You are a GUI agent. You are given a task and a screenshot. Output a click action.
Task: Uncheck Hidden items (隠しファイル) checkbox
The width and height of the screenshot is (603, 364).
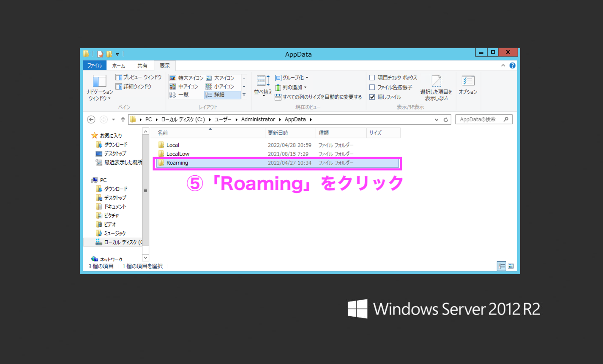tap(372, 97)
